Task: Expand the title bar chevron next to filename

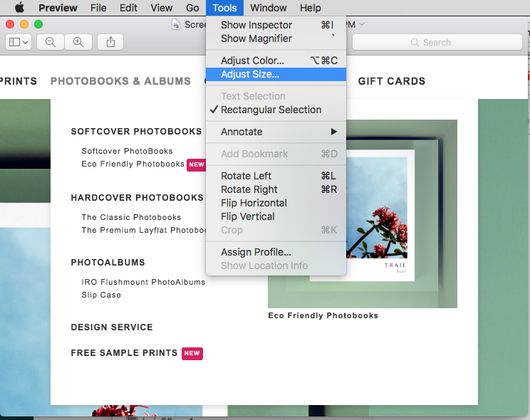Action: 362,24
